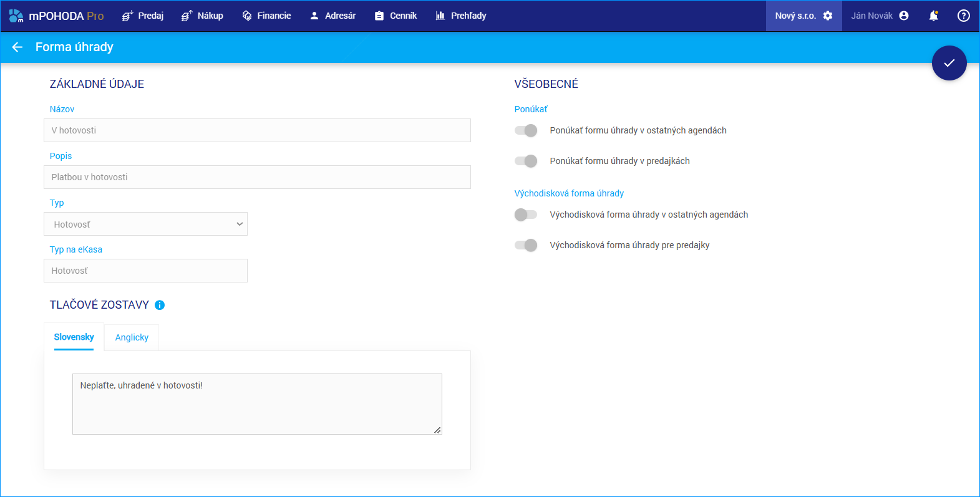This screenshot has height=497, width=980.
Task: Open the Prehľady menu
Action: [460, 16]
